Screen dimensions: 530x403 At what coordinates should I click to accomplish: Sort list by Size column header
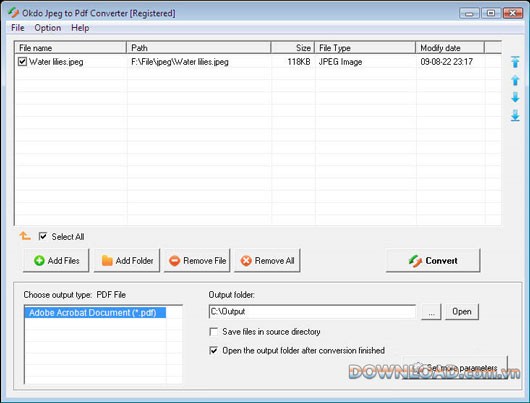coord(293,48)
